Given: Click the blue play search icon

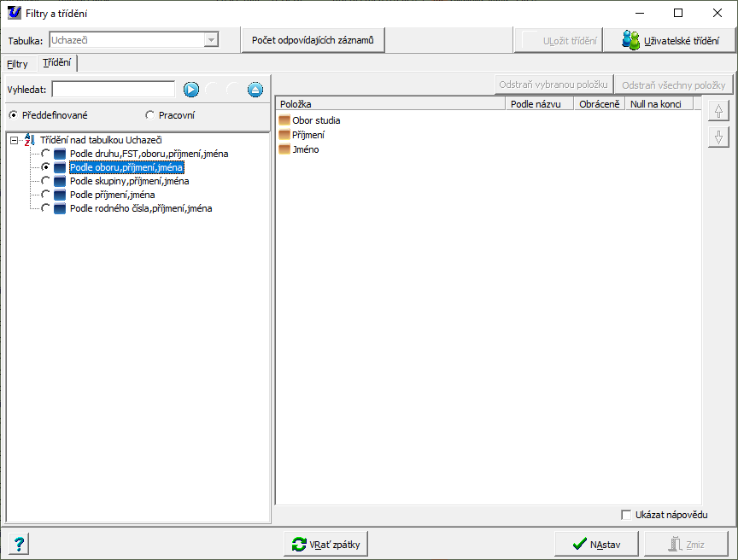Looking at the screenshot, I should [x=191, y=90].
